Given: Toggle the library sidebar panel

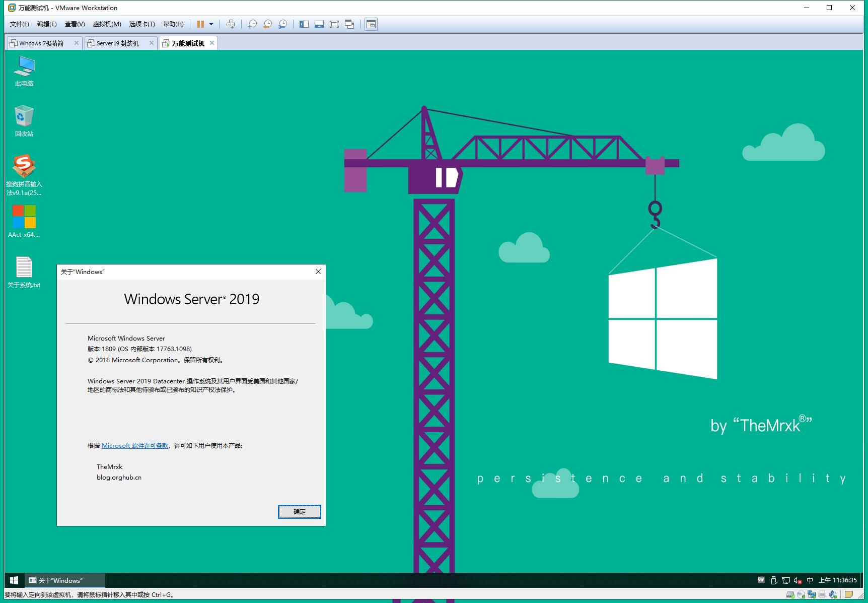Looking at the screenshot, I should click(304, 24).
